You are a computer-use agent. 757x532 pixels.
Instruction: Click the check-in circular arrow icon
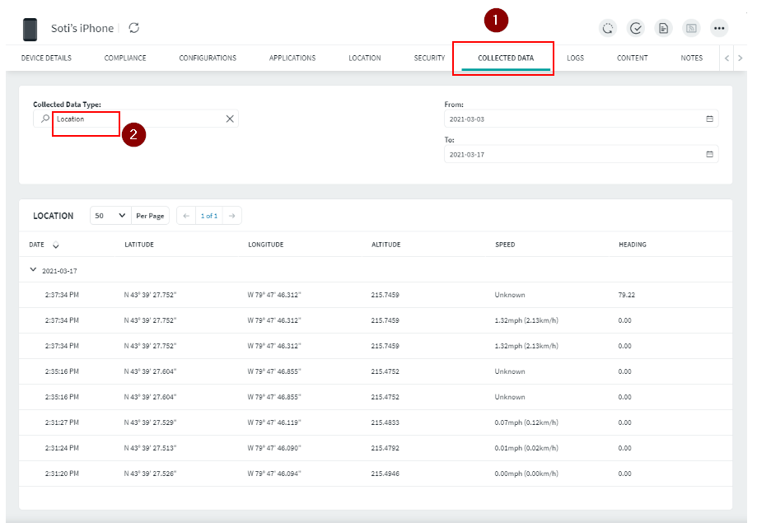coord(608,28)
